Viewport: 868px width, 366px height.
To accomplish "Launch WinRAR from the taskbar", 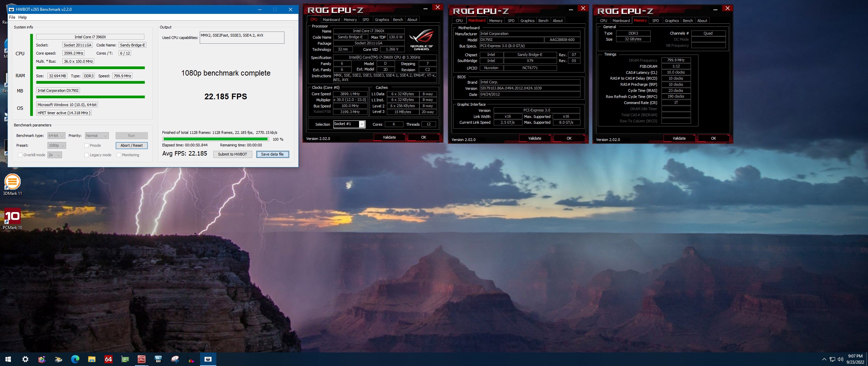I will point(42,359).
